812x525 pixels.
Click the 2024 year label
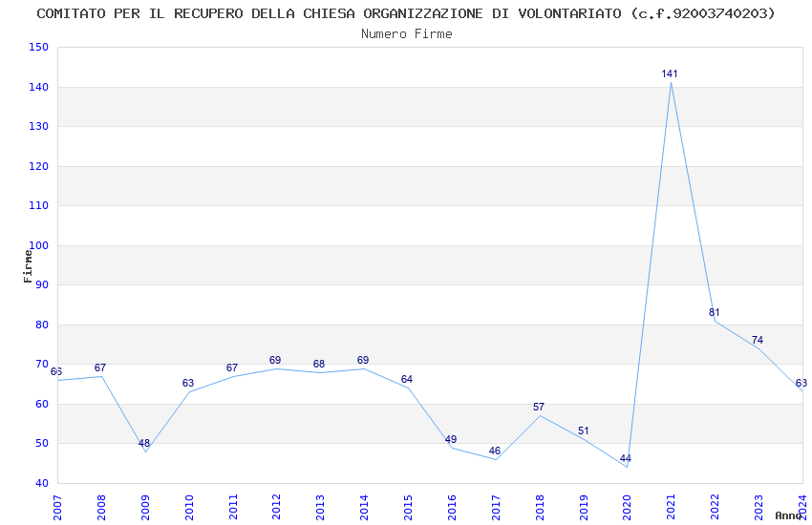click(x=802, y=508)
